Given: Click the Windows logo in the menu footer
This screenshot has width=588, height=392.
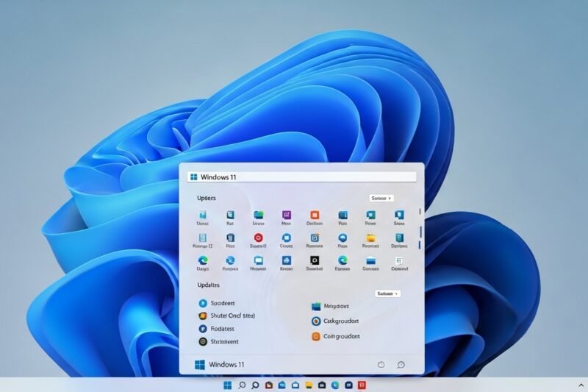Looking at the screenshot, I should tap(200, 365).
